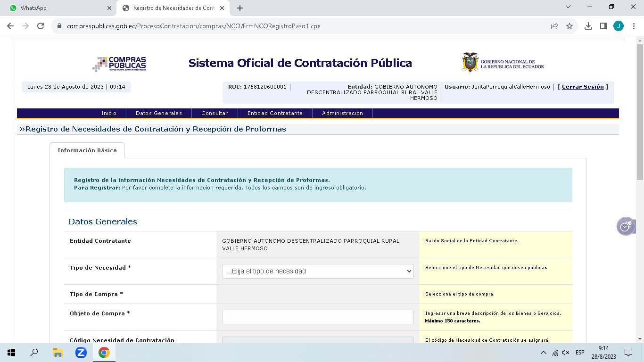Screen dimensions: 644x362
Task: Click the Cerrar Sesión link
Action: (x=583, y=87)
